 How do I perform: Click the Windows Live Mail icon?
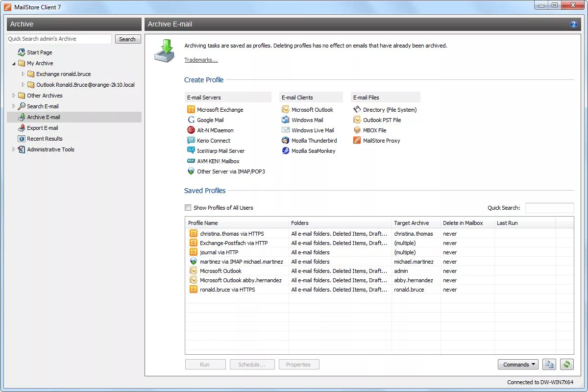286,130
